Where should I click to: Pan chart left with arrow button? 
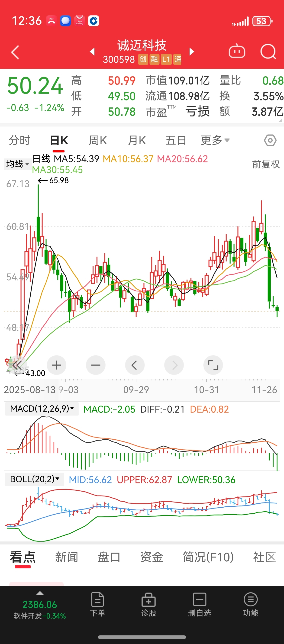pyautogui.click(x=135, y=365)
